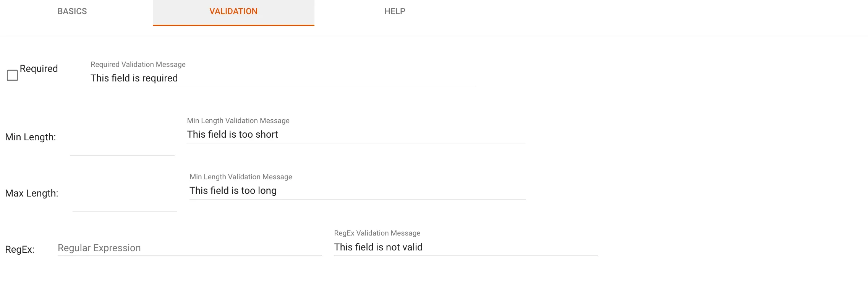The image size is (868, 286).
Task: Switch to the BASICS tab
Action: [x=72, y=11]
